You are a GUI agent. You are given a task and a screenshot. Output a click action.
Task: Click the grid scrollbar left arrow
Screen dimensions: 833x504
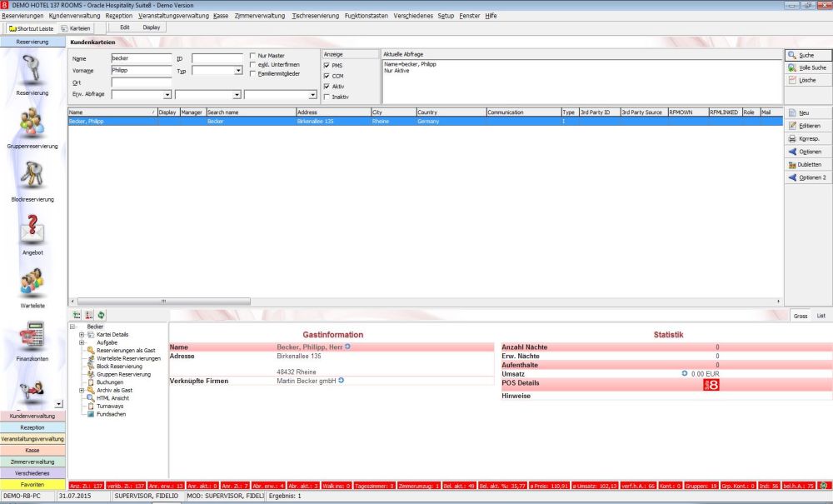72,301
